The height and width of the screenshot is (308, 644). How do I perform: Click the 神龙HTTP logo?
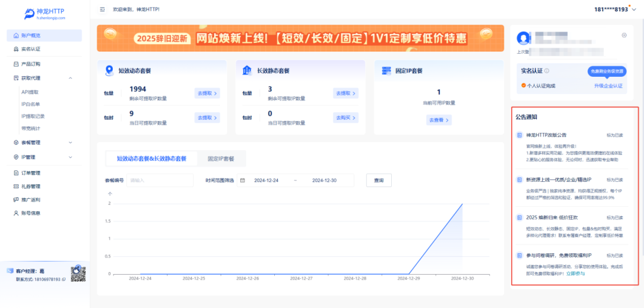coord(44,14)
